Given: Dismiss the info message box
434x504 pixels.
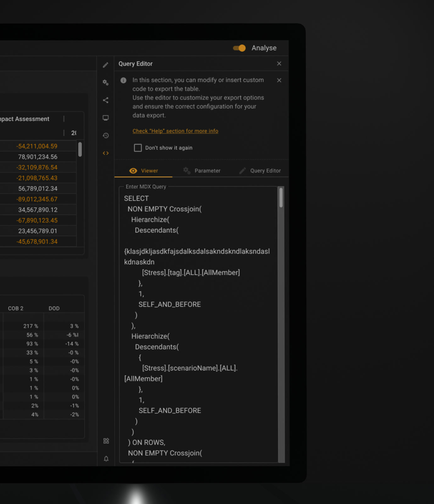Looking at the screenshot, I should [x=279, y=80].
